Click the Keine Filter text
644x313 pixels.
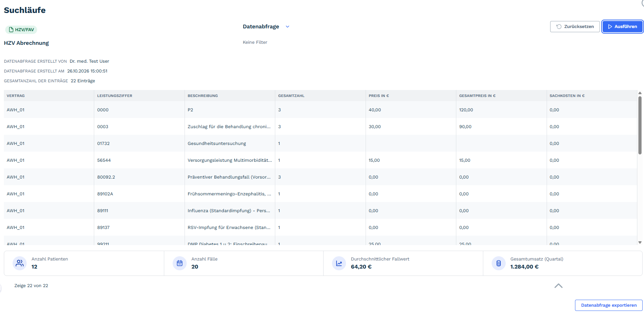click(x=255, y=42)
